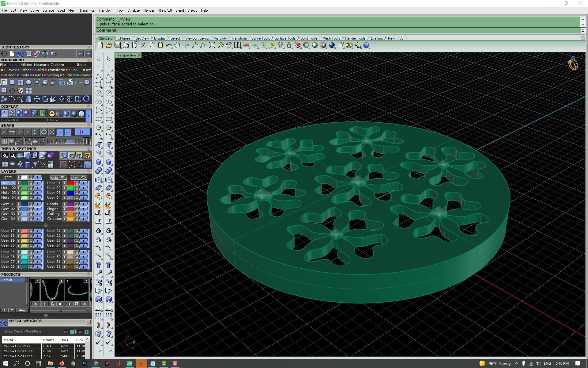
Task: Click the Zoom Extents icon
Action: click(x=212, y=45)
